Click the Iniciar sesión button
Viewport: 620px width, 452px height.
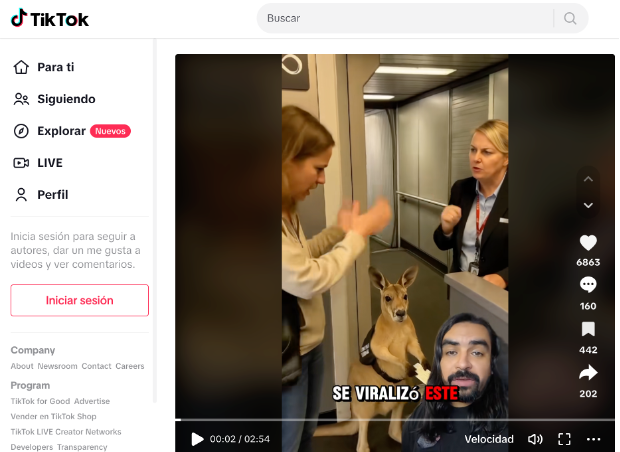point(80,300)
